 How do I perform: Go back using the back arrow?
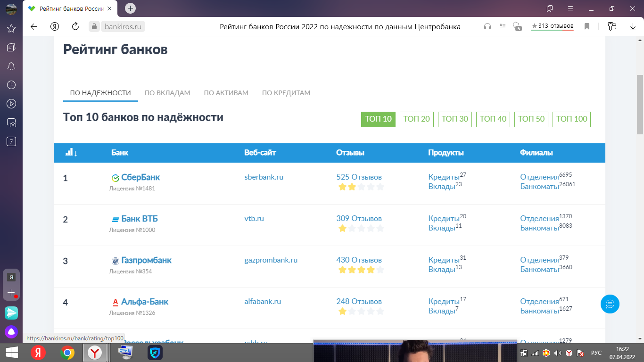34,26
